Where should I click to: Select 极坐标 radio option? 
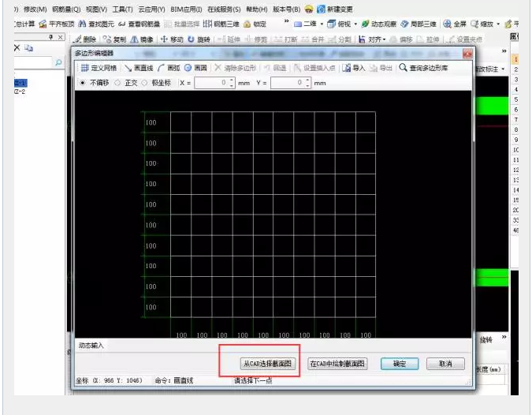tap(144, 83)
